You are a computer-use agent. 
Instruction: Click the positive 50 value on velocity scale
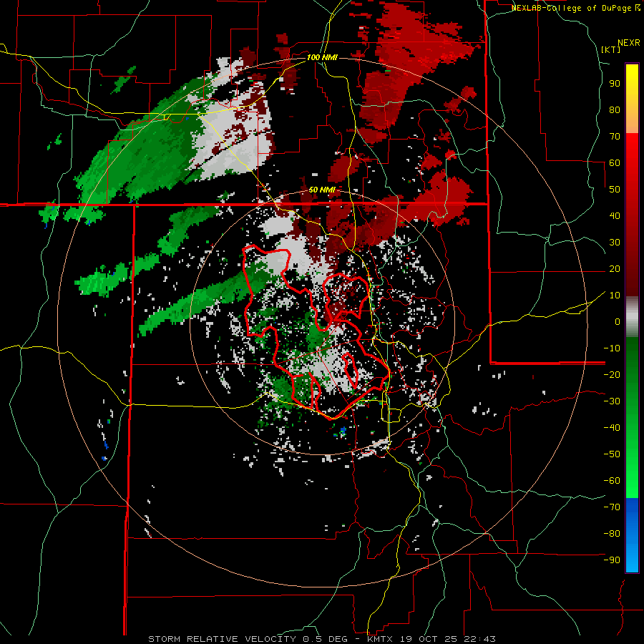tap(615, 190)
